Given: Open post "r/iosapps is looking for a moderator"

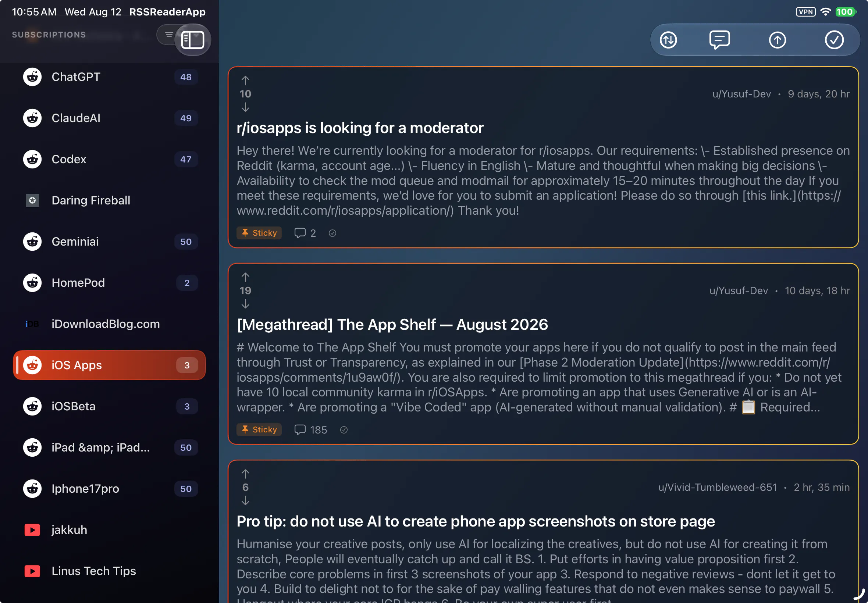Looking at the screenshot, I should point(360,128).
